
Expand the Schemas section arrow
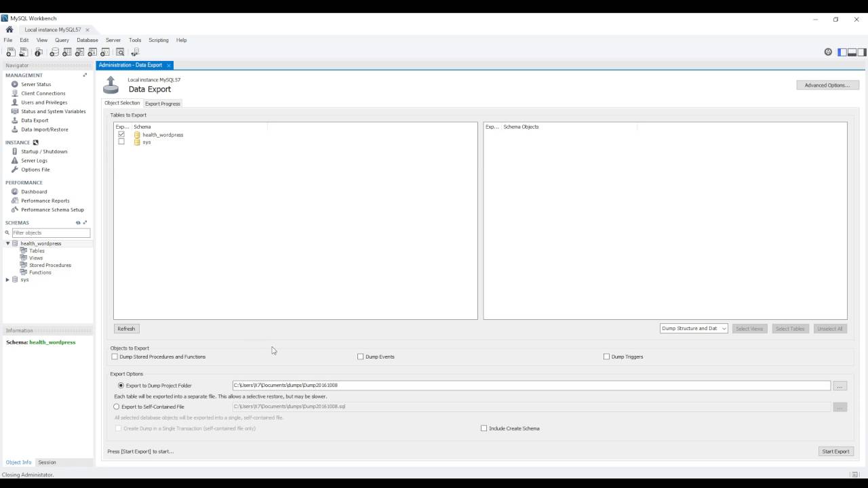(x=85, y=223)
